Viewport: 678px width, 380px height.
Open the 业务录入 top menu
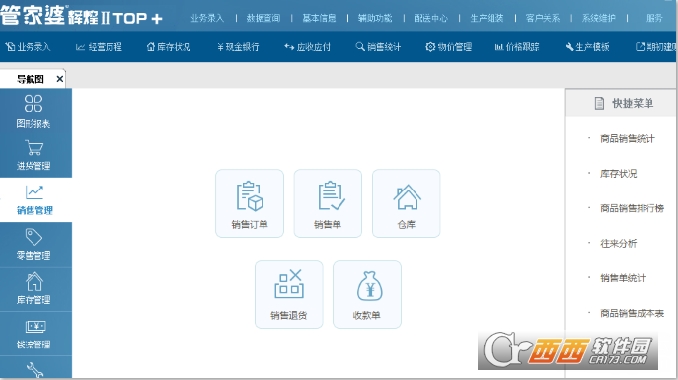coord(207,18)
